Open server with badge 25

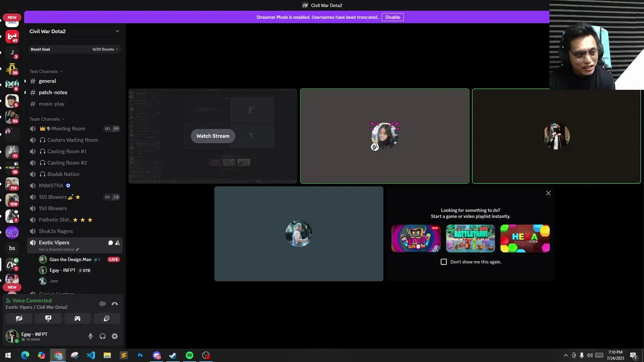(12, 116)
